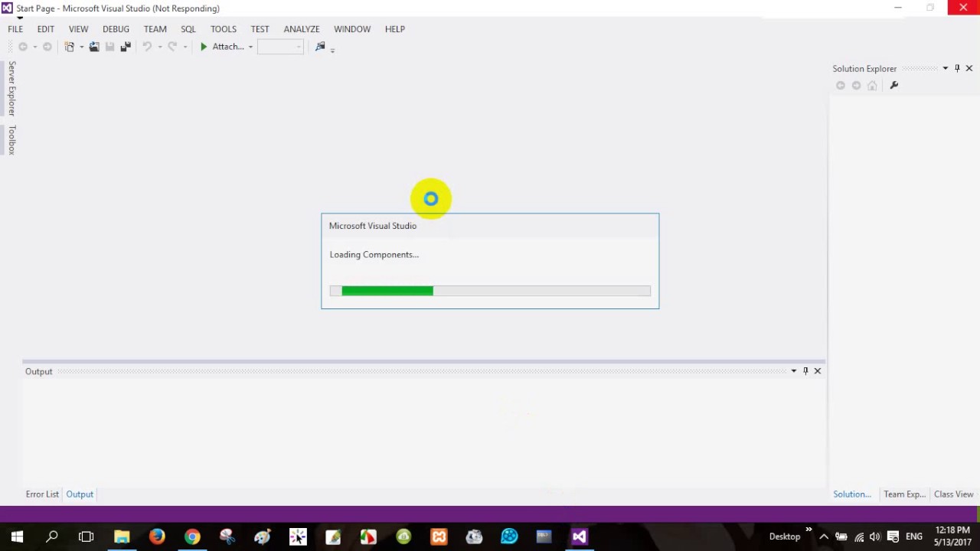Select the Output tab at bottom
The height and width of the screenshot is (551, 980).
pyautogui.click(x=80, y=494)
